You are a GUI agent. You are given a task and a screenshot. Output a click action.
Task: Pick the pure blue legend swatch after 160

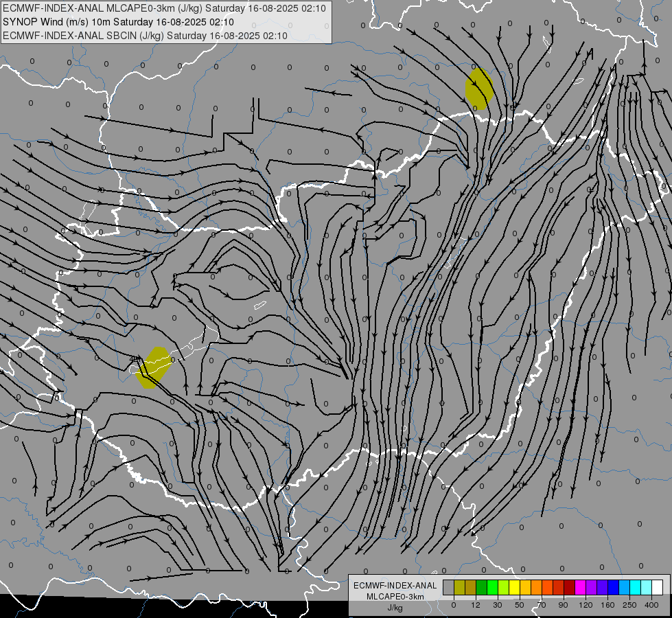pyautogui.click(x=614, y=587)
